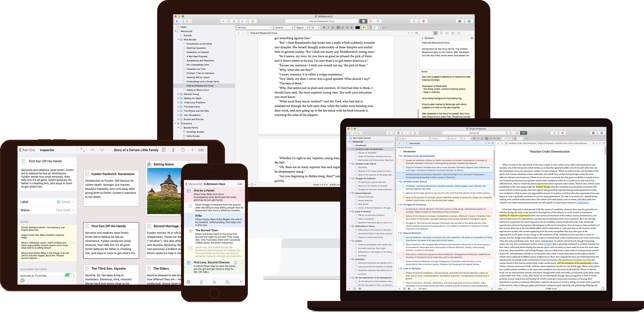Click the black text color swatch
The height and width of the screenshot is (312, 644).
358,28
